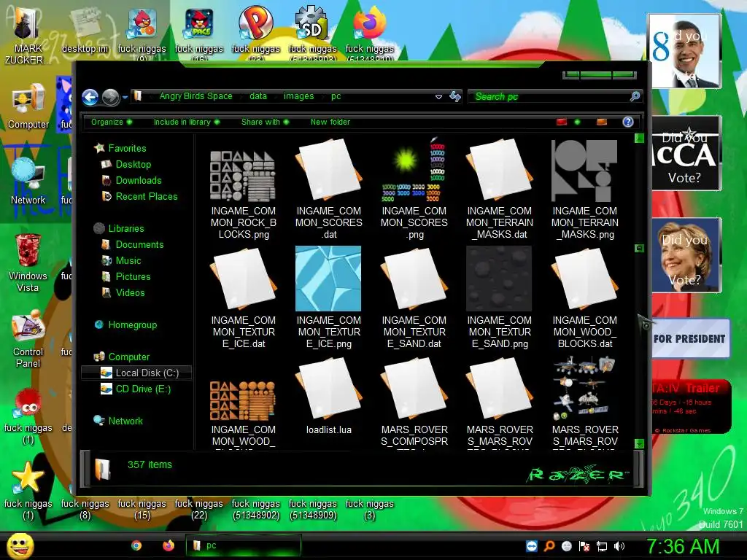Select the INGAME_COMMON_TEXTURE_SAND.dat file icon
The width and height of the screenshot is (747, 560).
[x=414, y=279]
